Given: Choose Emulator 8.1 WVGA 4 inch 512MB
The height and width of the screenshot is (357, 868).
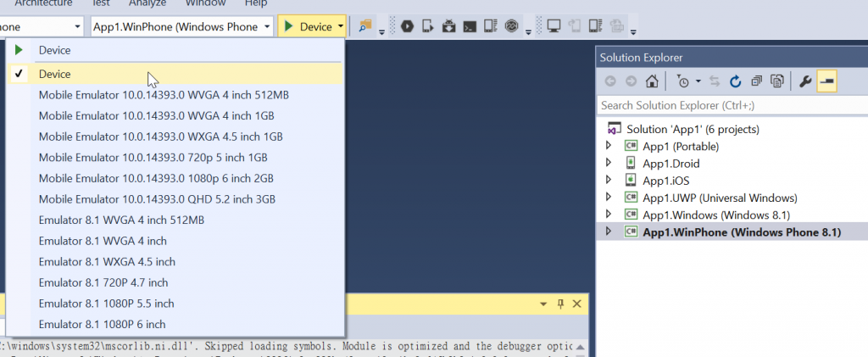Looking at the screenshot, I should tap(175, 220).
